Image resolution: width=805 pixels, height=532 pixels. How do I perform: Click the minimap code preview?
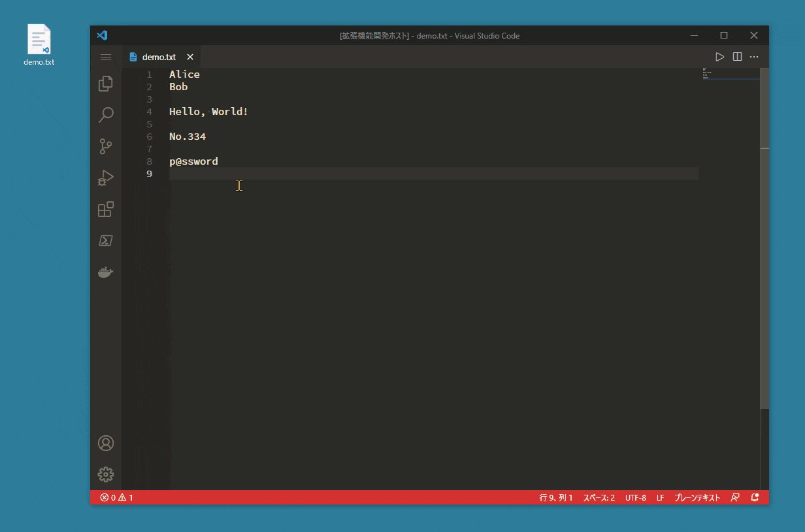(708, 73)
